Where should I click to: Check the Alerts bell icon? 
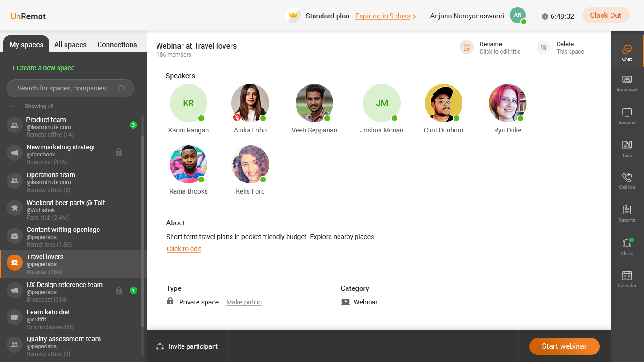click(x=627, y=243)
